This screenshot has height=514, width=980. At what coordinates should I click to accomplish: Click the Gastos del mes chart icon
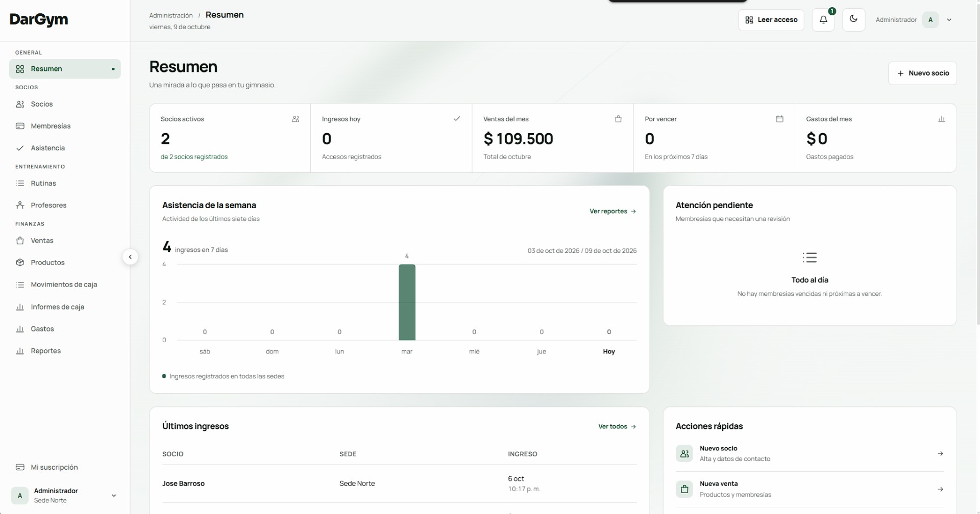tap(942, 119)
